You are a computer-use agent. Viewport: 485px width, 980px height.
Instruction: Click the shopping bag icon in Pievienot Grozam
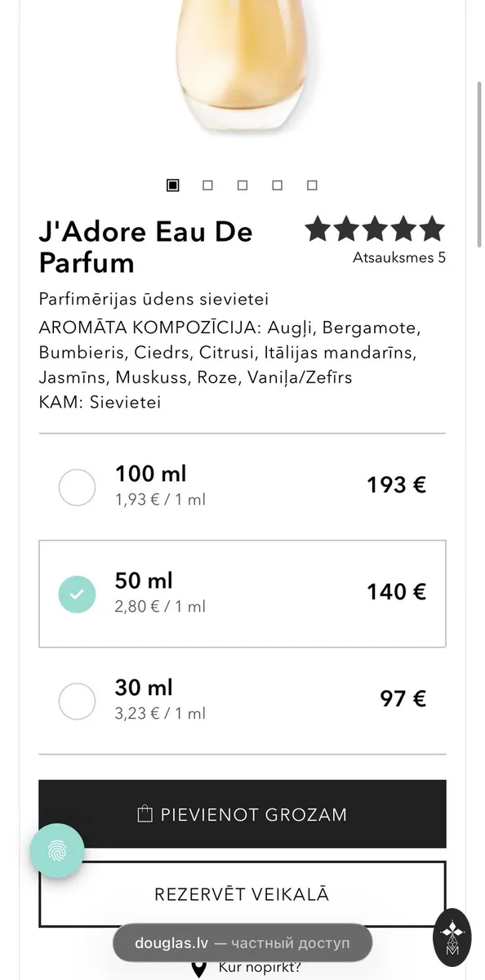pos(145,813)
